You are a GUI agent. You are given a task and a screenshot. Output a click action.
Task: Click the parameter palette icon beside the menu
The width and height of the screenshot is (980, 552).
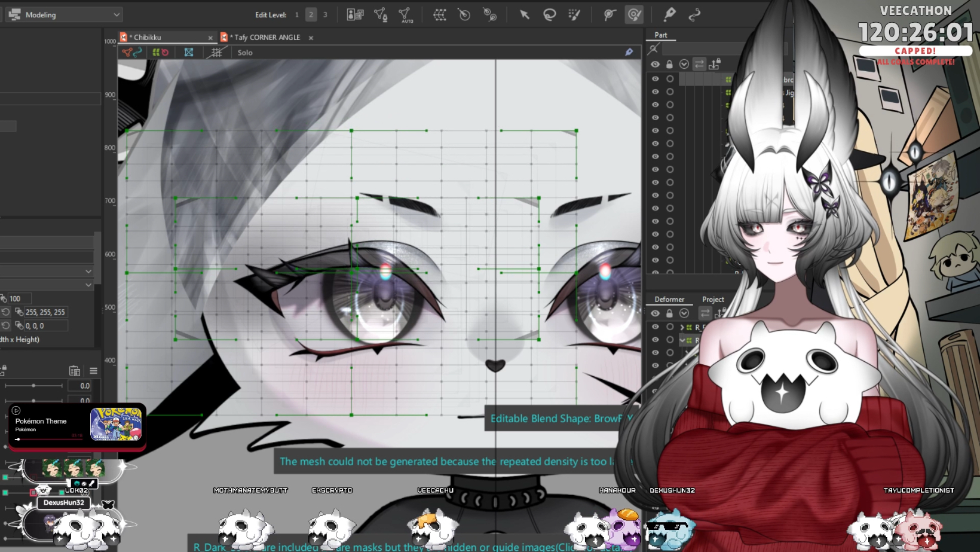pyautogui.click(x=75, y=371)
